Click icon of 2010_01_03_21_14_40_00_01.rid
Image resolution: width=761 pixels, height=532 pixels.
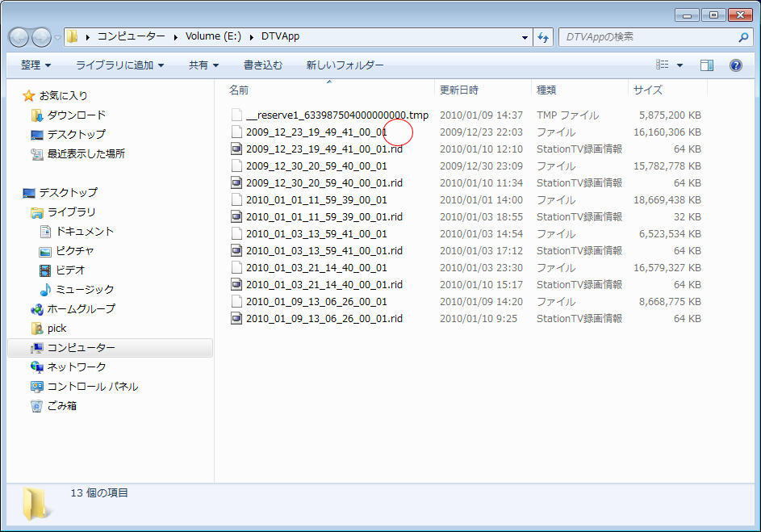pos(236,284)
